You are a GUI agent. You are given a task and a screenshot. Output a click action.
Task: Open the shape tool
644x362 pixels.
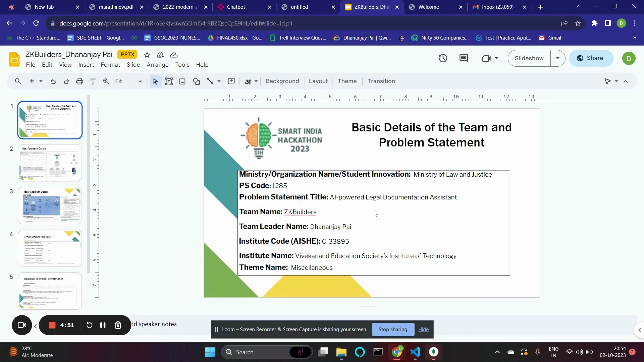point(197,81)
